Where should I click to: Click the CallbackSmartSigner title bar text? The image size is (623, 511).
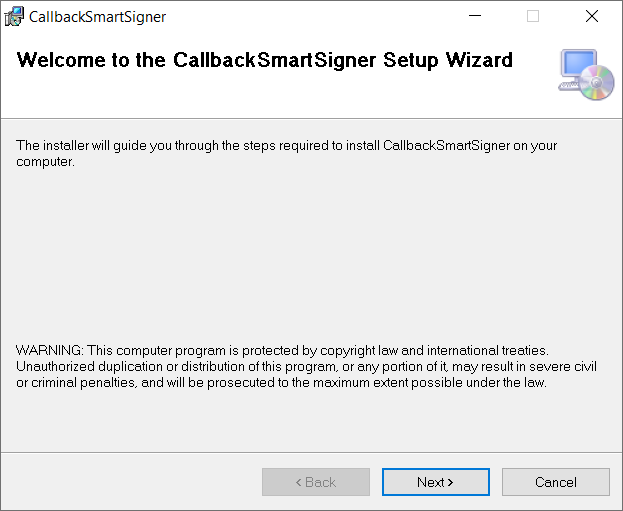tap(97, 17)
